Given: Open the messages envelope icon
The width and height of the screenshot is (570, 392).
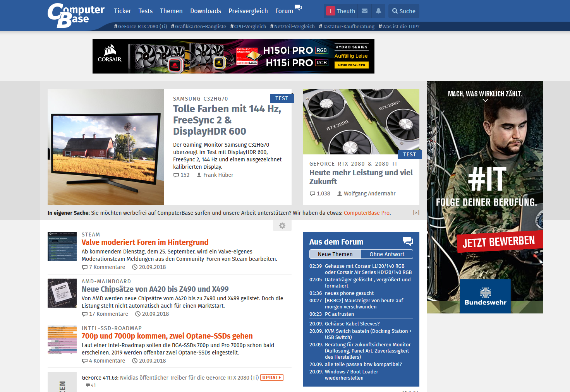Looking at the screenshot, I should click(364, 11).
